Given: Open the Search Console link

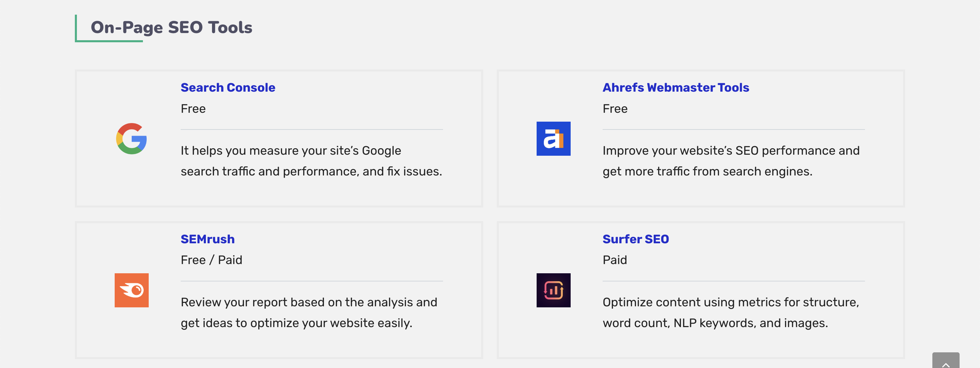Looking at the screenshot, I should click(x=228, y=87).
